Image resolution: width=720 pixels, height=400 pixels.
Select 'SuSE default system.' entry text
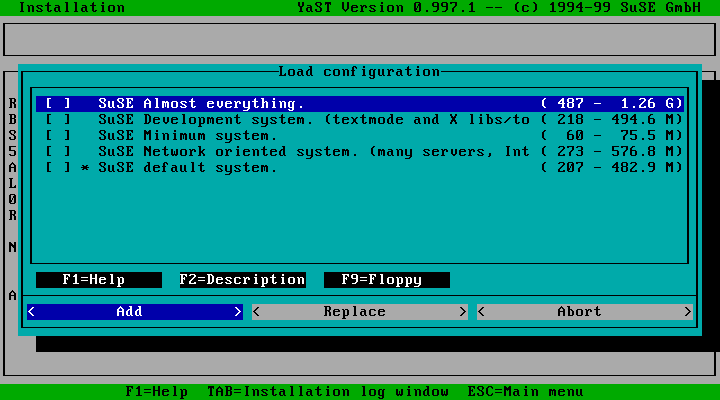point(188,168)
